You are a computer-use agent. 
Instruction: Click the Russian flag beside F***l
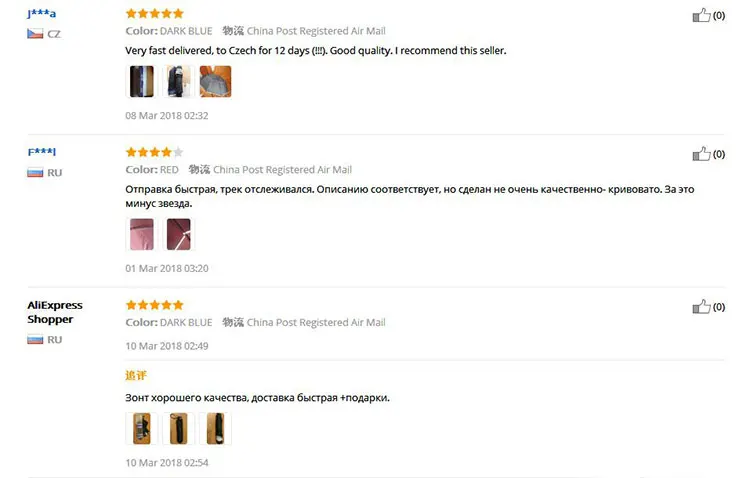[35, 173]
